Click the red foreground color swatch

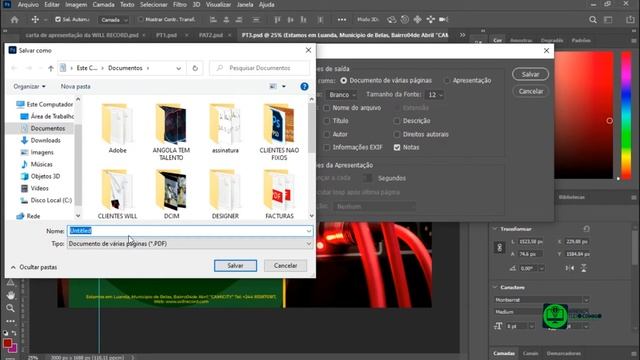point(7,343)
